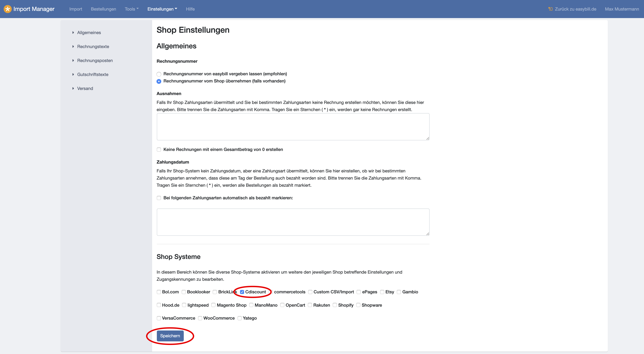Check the OpenCart shop system
Image resolution: width=644 pixels, height=354 pixels.
pos(282,305)
